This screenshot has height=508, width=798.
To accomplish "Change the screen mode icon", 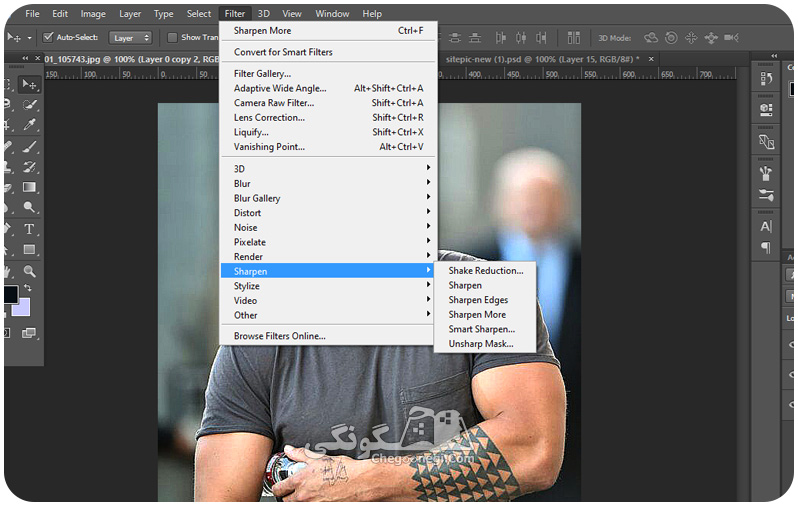I will pyautogui.click(x=29, y=333).
